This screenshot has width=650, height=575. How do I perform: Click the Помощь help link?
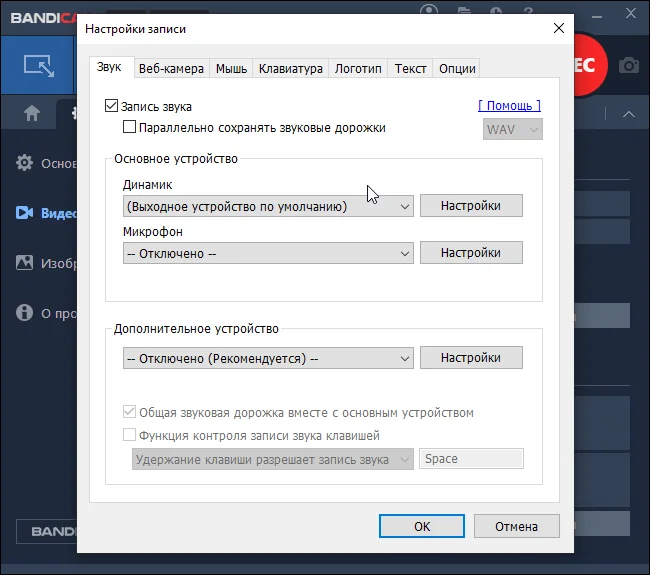509,106
